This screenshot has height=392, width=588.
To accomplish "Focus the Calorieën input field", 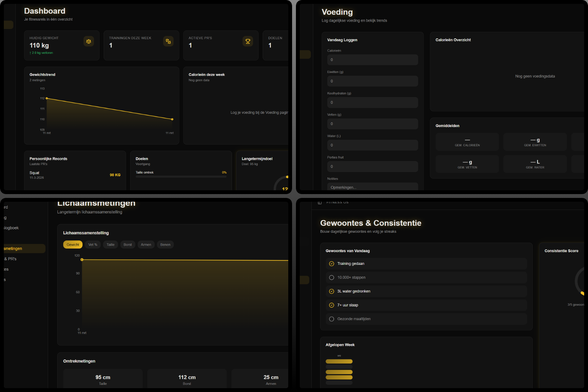I will (x=372, y=60).
